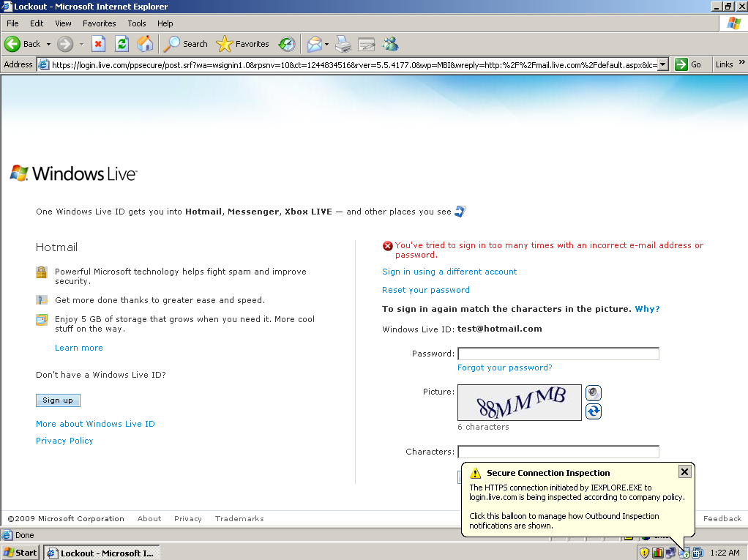Expand the Mail button dropdown arrow

(326, 44)
